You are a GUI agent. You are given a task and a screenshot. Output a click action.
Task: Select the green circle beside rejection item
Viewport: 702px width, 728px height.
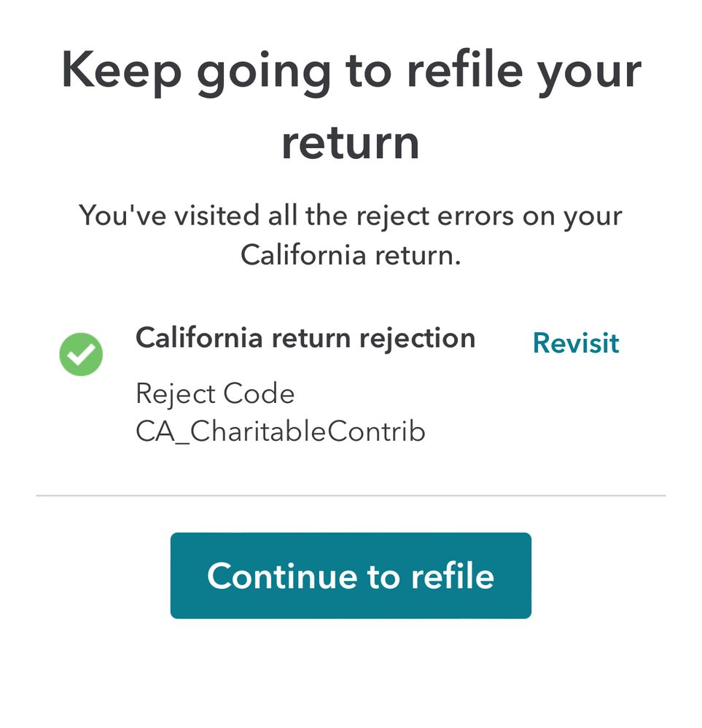click(81, 354)
